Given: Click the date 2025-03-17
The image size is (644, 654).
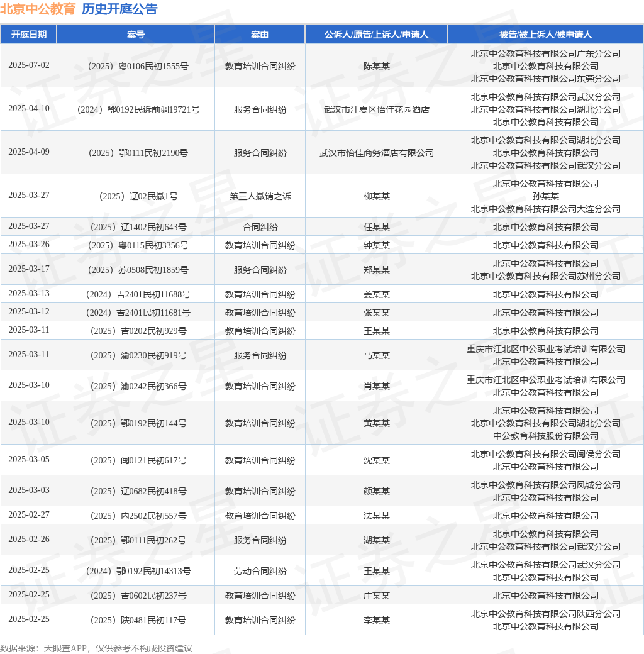Looking at the screenshot, I should pos(29,269).
